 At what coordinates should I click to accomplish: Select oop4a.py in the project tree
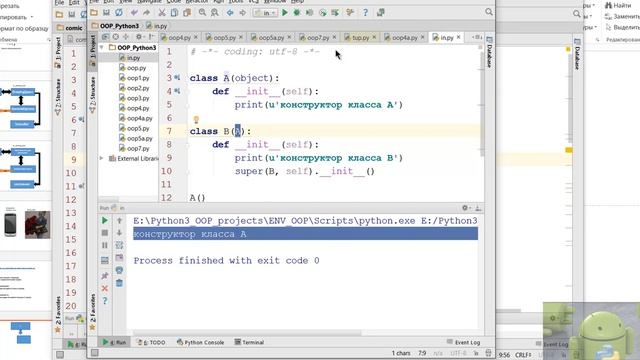pyautogui.click(x=136, y=118)
